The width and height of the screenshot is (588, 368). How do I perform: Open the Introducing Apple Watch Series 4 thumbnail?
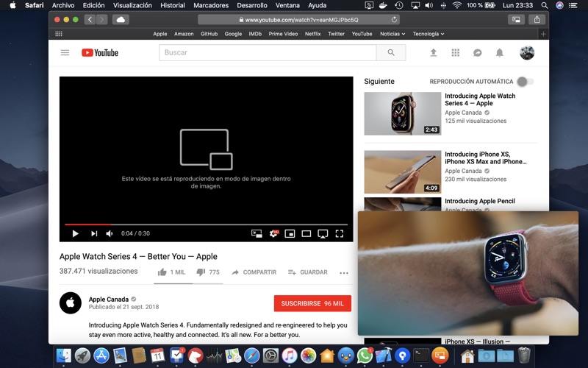pos(402,113)
